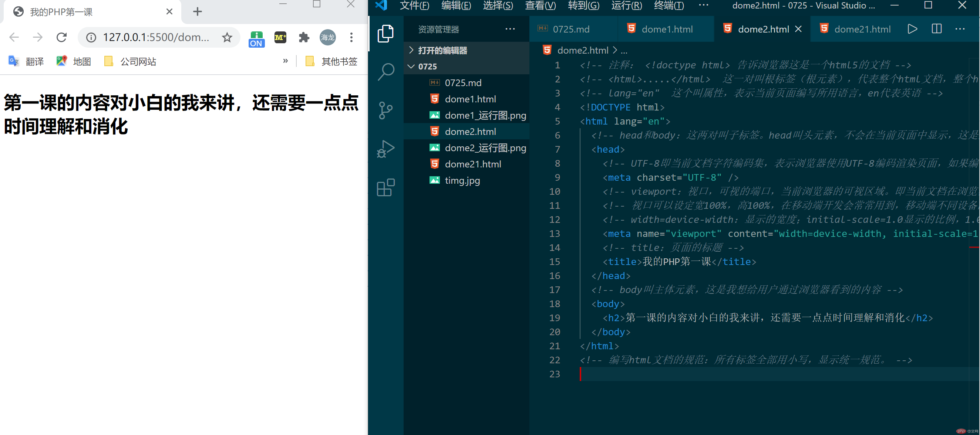
Task: Open the 查看(V) menu
Action: click(540, 5)
